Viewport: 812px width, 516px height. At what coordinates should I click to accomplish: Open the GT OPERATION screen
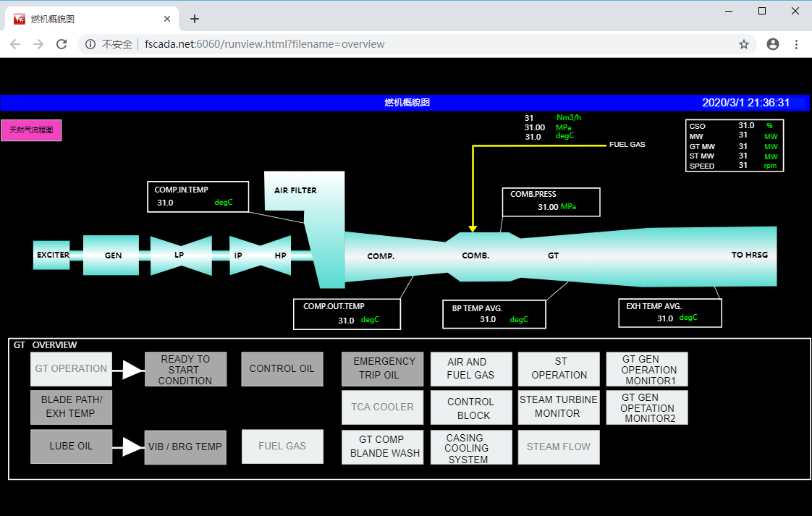(71, 369)
